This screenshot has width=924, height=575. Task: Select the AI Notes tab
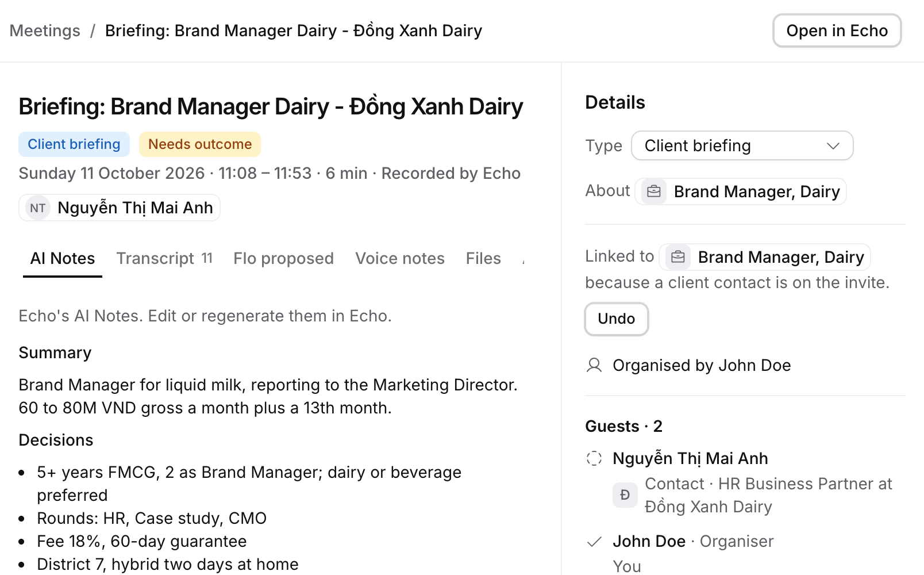click(x=63, y=259)
